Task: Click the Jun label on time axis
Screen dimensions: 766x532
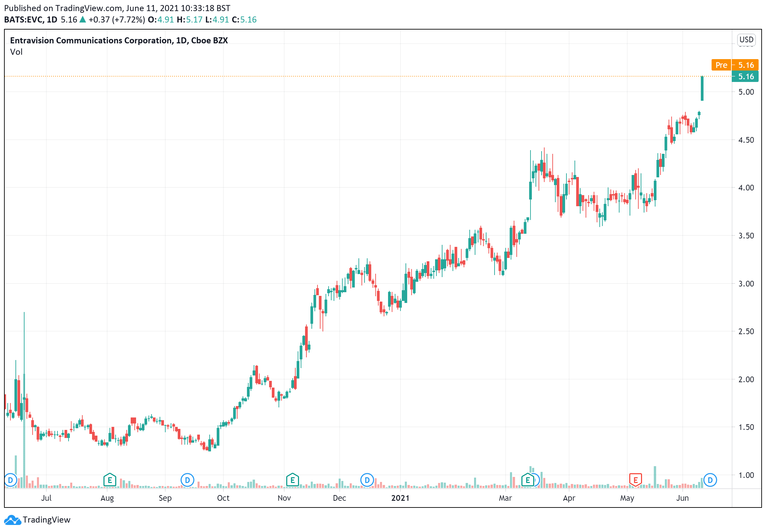Action: tap(682, 498)
